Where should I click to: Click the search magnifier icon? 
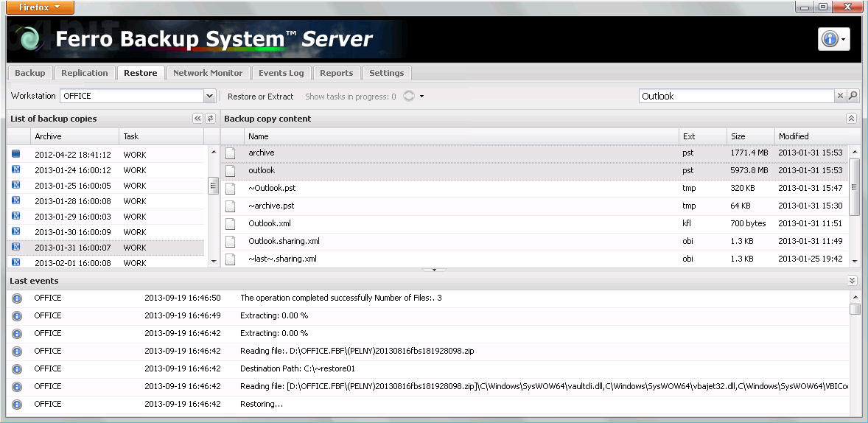pos(853,96)
